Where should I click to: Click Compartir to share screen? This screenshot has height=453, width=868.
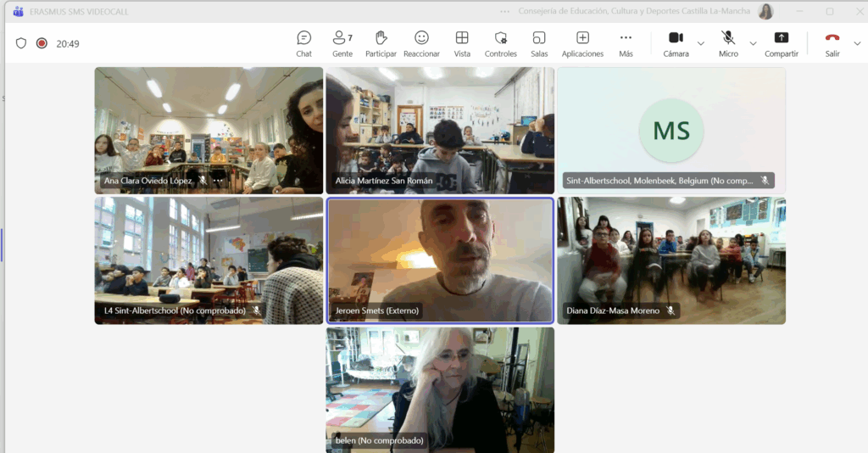(x=781, y=43)
